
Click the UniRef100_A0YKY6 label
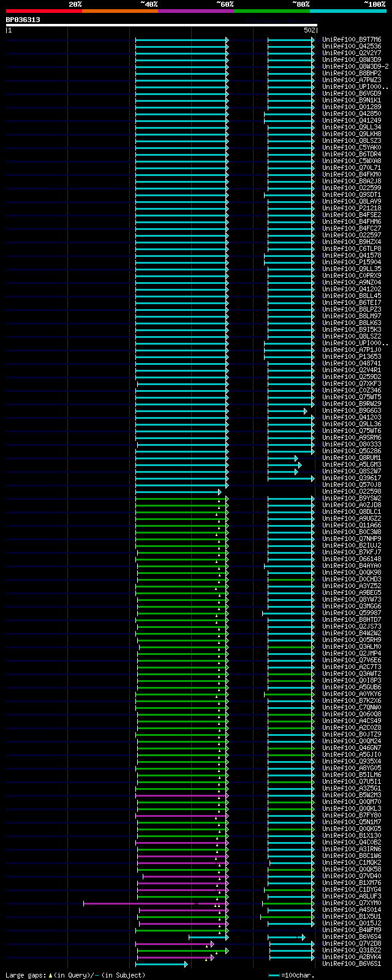click(x=352, y=694)
